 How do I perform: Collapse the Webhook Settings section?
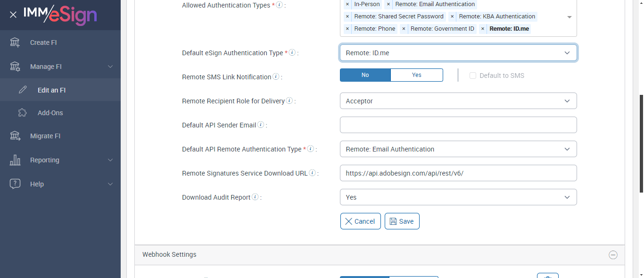coord(613,255)
